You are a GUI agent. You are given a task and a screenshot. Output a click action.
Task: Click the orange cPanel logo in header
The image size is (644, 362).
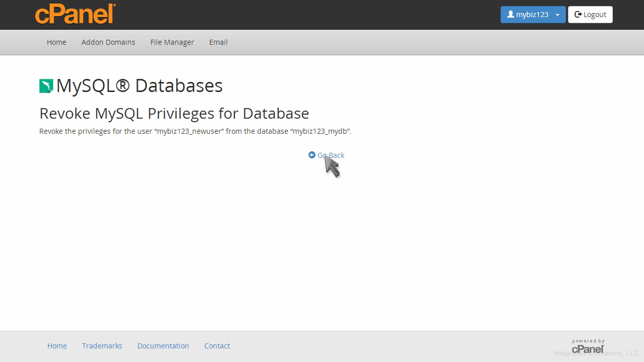(75, 14)
